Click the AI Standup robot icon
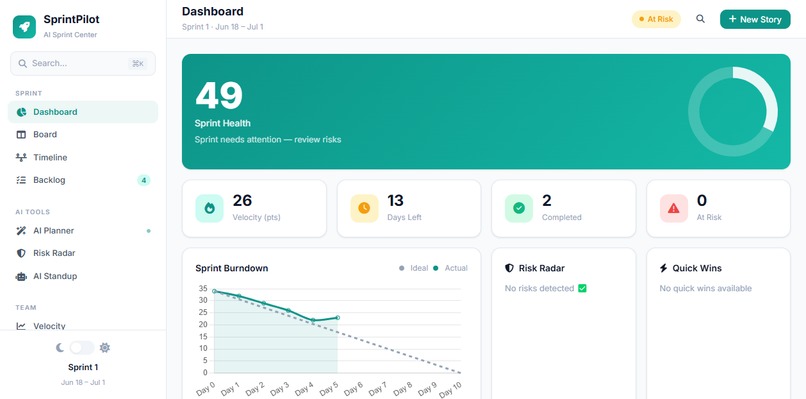The height and width of the screenshot is (399, 806). 21,277
